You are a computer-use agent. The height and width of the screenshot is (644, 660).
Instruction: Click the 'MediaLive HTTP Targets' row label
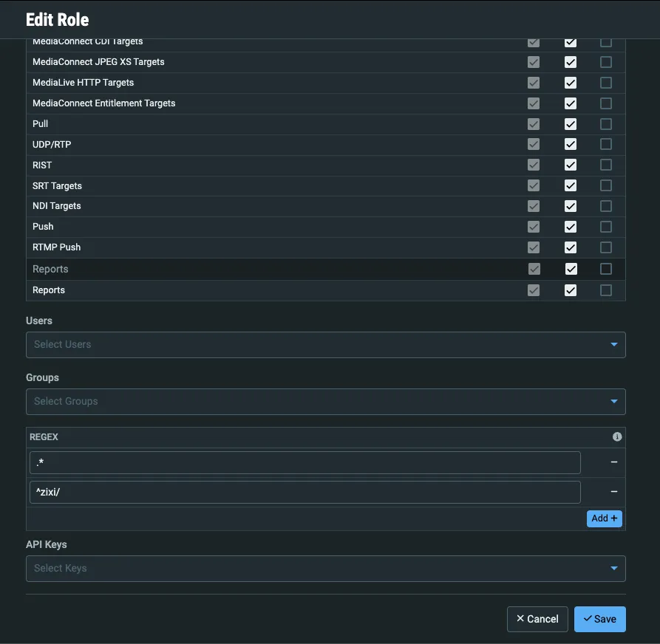point(83,83)
